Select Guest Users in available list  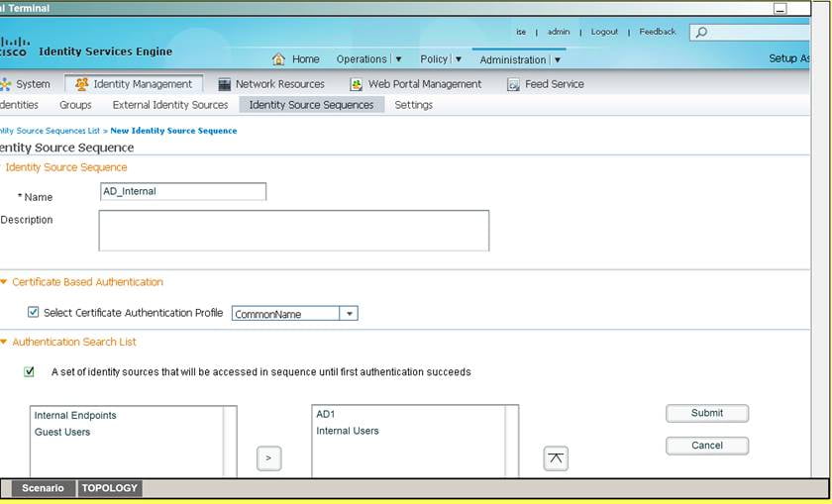[61, 432]
